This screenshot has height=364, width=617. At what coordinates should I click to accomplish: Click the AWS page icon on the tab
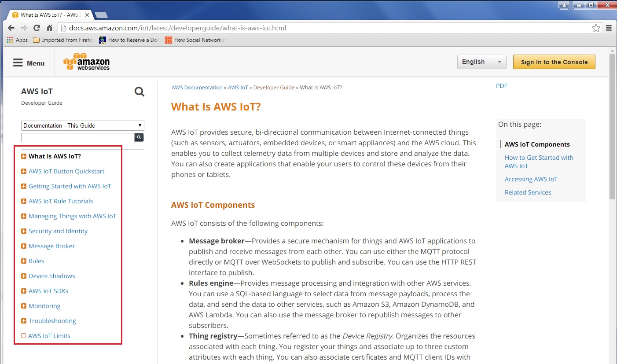coord(15,15)
